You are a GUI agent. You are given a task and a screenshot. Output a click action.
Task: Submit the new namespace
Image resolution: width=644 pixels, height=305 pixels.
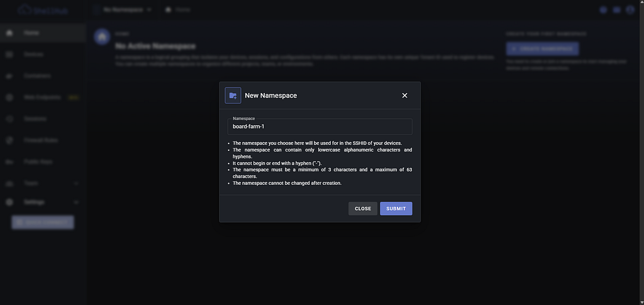[396, 209]
